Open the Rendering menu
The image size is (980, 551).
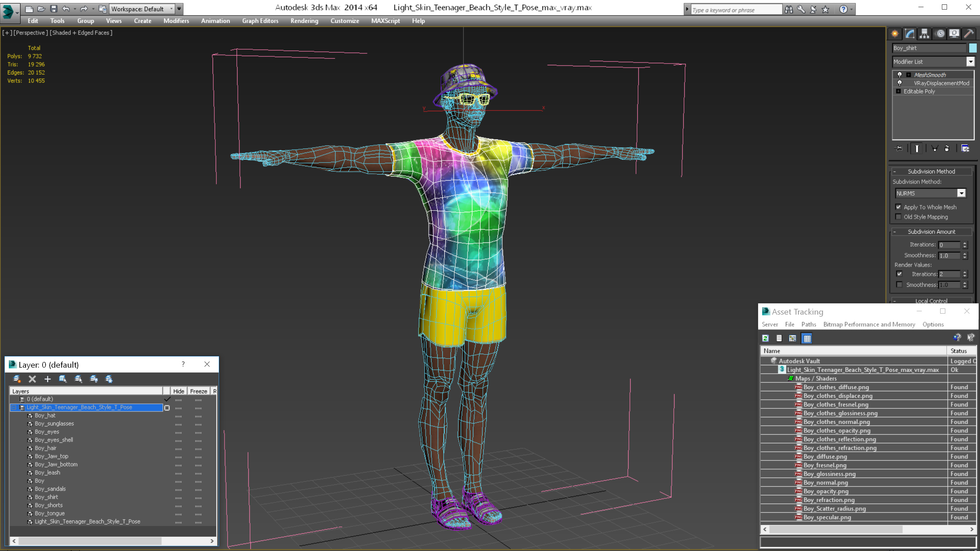click(304, 21)
